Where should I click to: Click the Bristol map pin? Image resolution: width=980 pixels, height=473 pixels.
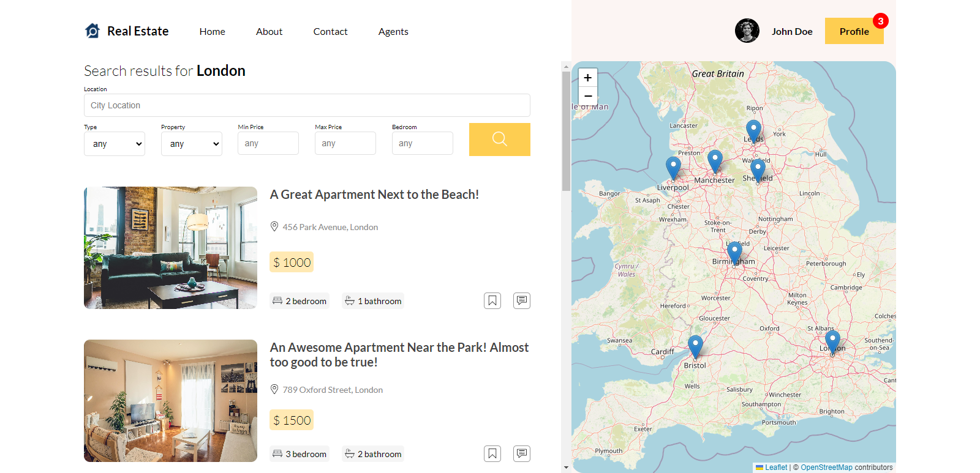coord(695,346)
